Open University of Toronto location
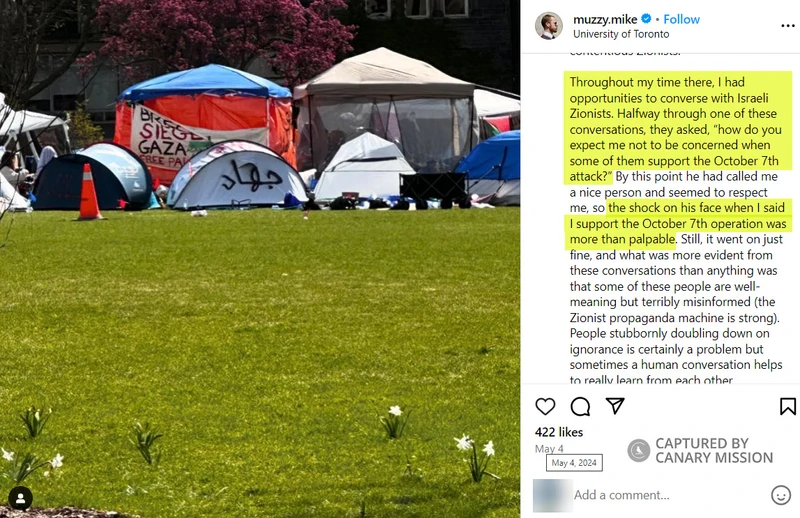This screenshot has height=518, width=800. point(621,34)
